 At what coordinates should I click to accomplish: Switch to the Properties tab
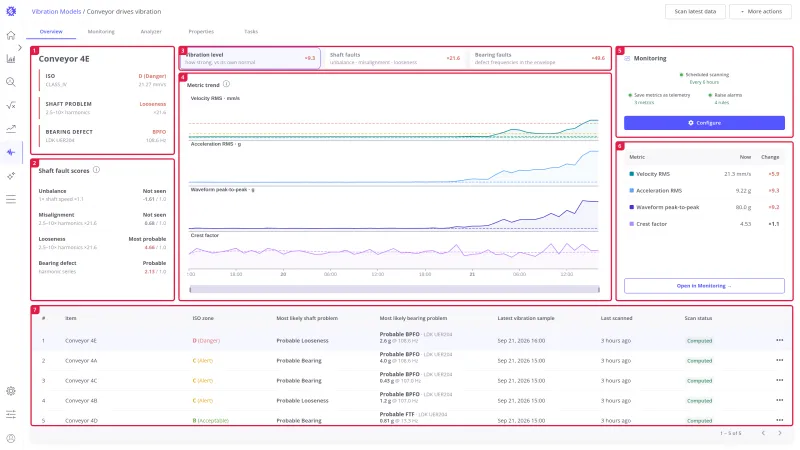coord(201,32)
